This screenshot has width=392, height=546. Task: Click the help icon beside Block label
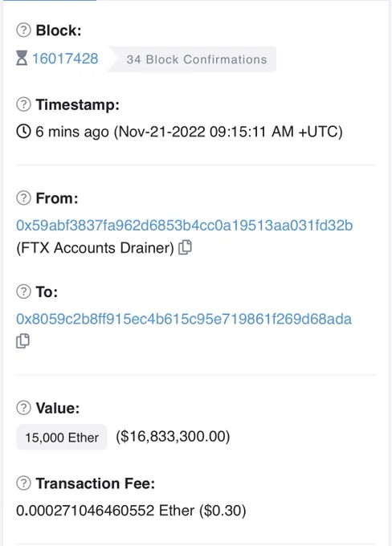tap(23, 31)
